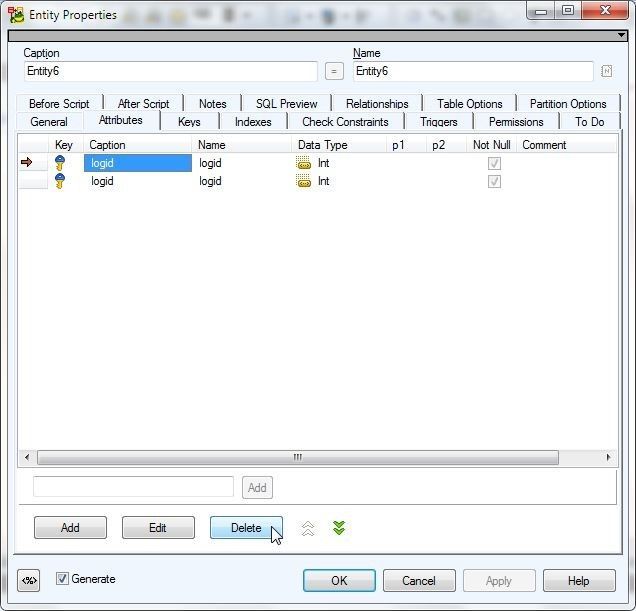Open the Triggers tab
636x611 pixels.
439,122
